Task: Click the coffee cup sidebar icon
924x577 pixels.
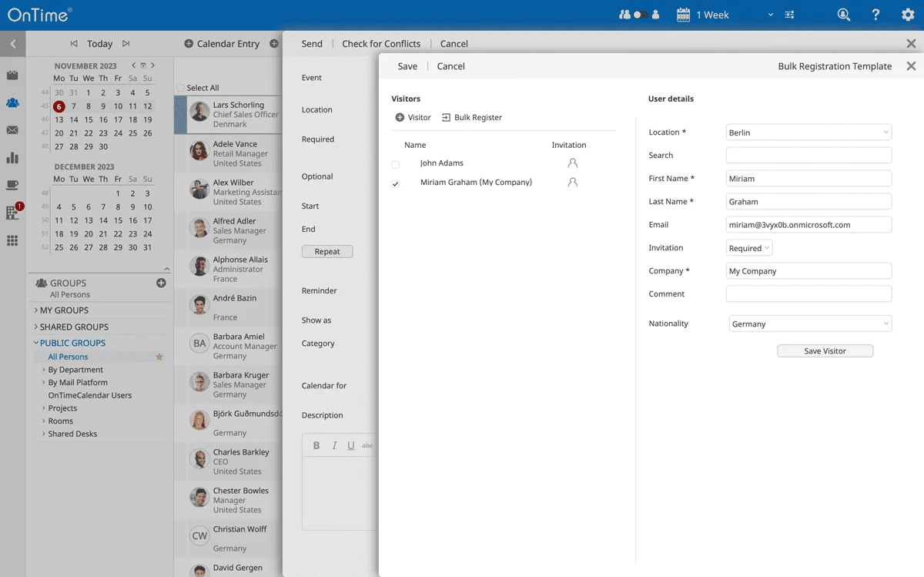Action: 12,185
